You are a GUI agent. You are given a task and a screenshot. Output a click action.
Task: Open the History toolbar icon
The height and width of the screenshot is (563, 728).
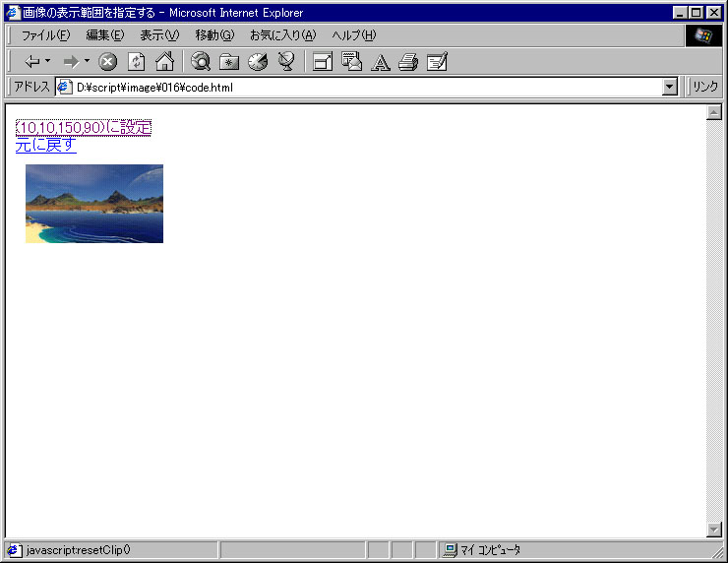pos(258,61)
